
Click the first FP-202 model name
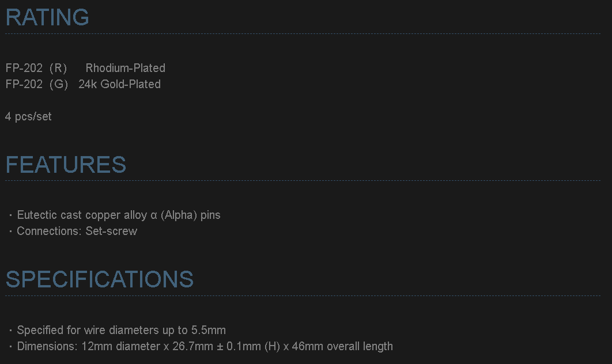pos(24,68)
